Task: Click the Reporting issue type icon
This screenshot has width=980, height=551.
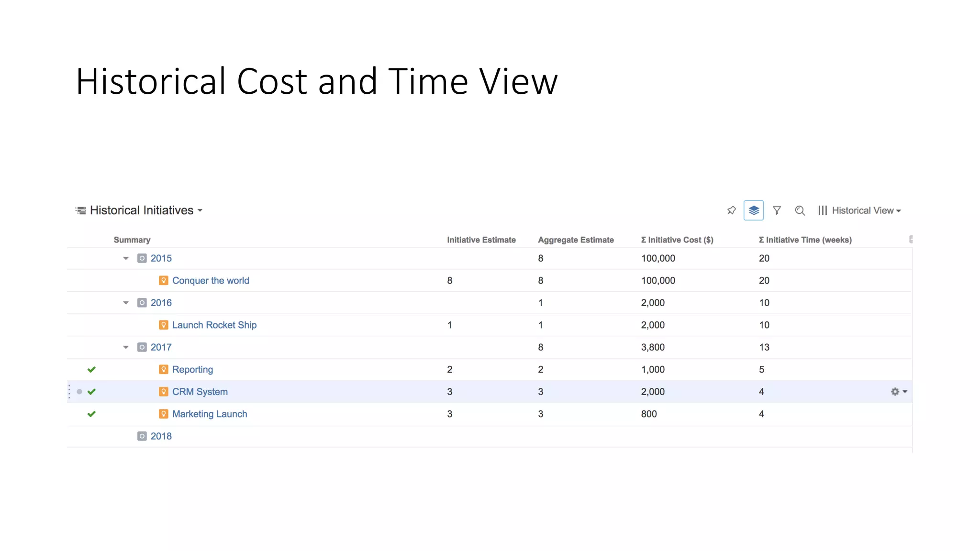Action: [164, 370]
